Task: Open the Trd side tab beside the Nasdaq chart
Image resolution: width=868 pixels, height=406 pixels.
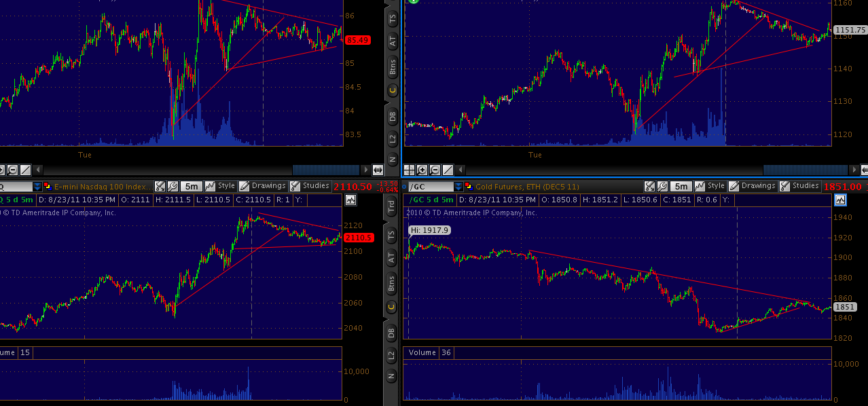Action: click(x=392, y=208)
